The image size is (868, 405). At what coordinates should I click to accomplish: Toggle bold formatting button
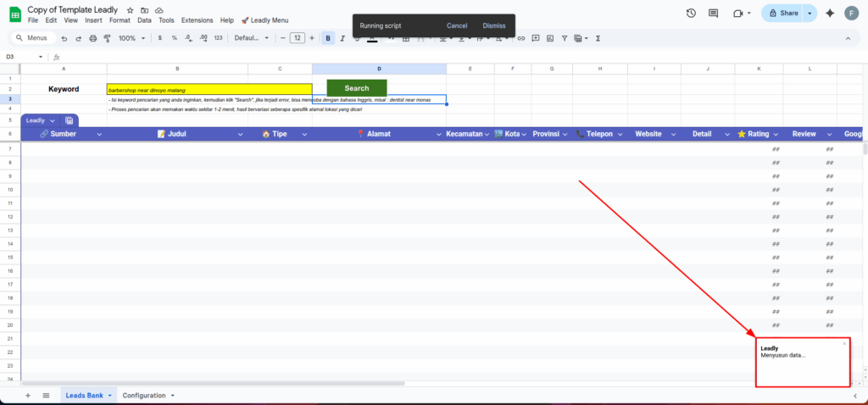point(328,38)
